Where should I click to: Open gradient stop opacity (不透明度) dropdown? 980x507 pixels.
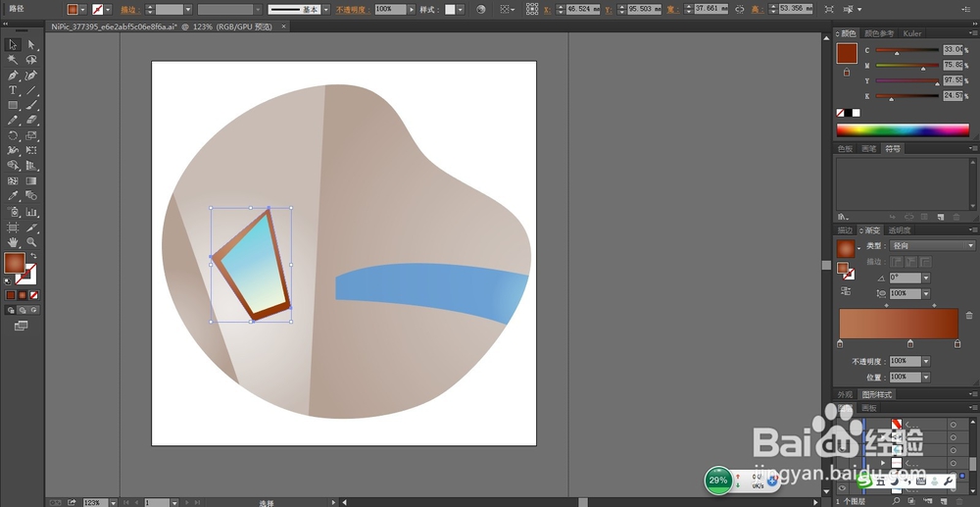(x=926, y=361)
